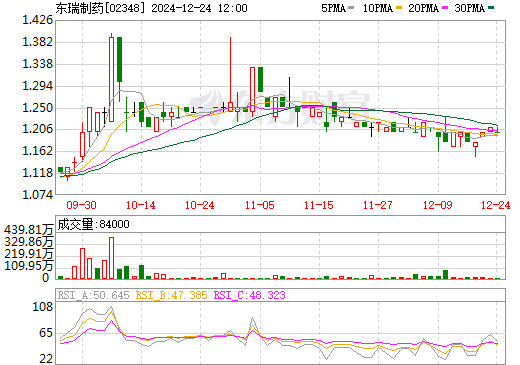Select the 10-24 date axis label
520x365 pixels.
pyautogui.click(x=200, y=205)
